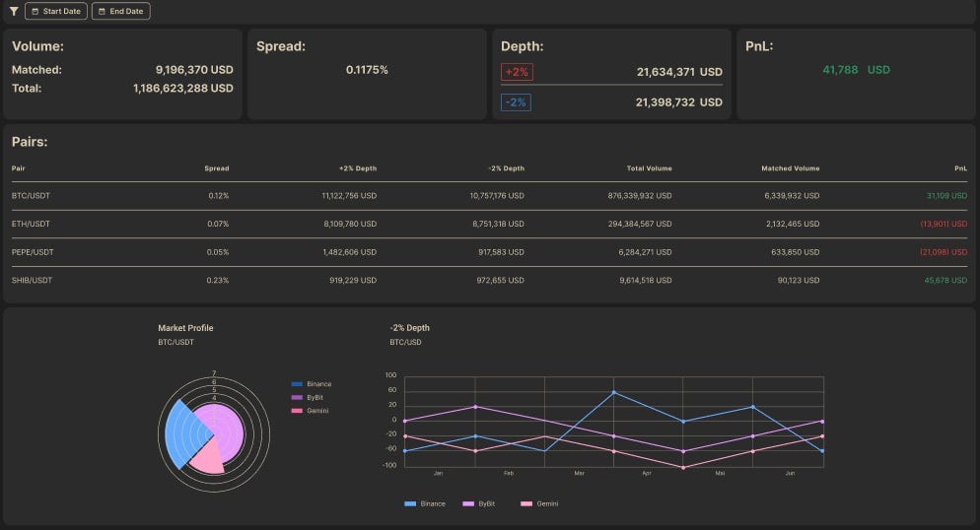The image size is (980, 530).
Task: Click Binance peak data point in April
Action: tap(614, 392)
